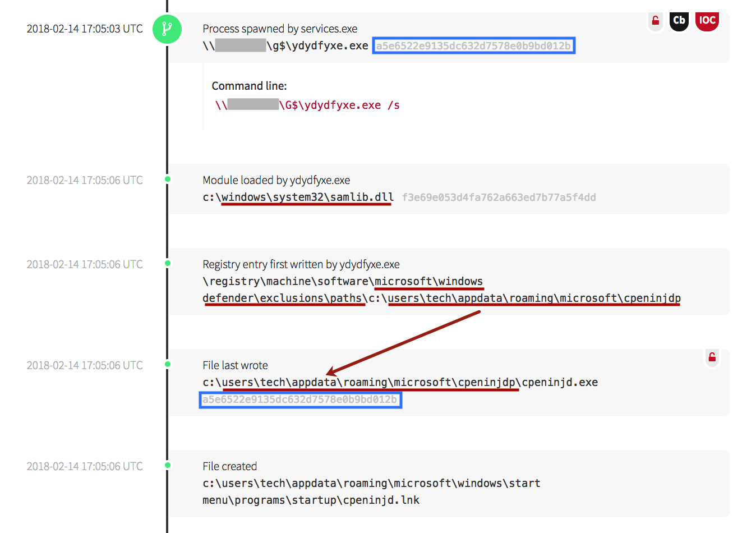Open hash link below cpeninjd.exe path
This screenshot has width=756, height=533.
(x=300, y=400)
